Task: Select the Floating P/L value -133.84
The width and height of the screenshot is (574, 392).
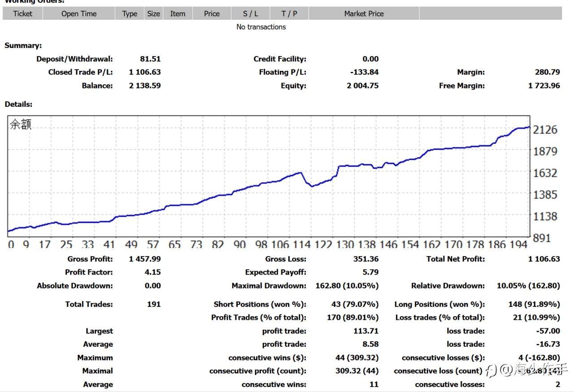Action: [364, 72]
